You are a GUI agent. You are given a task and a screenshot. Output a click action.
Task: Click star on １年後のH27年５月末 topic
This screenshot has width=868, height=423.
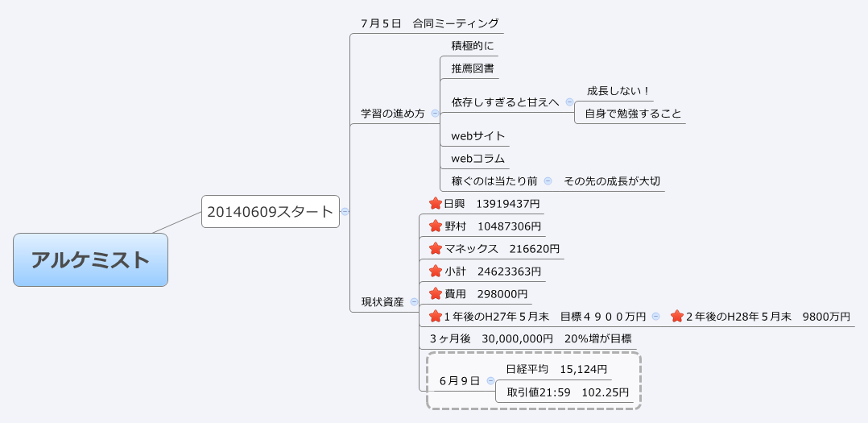[x=436, y=316]
